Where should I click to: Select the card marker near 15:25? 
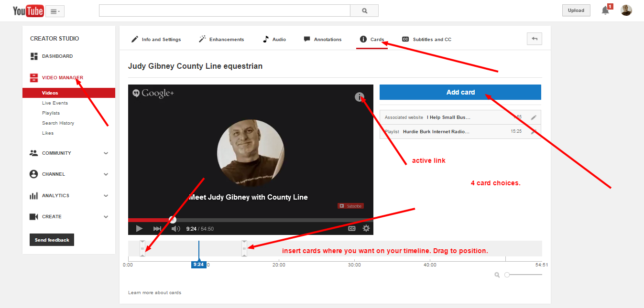[x=244, y=248]
